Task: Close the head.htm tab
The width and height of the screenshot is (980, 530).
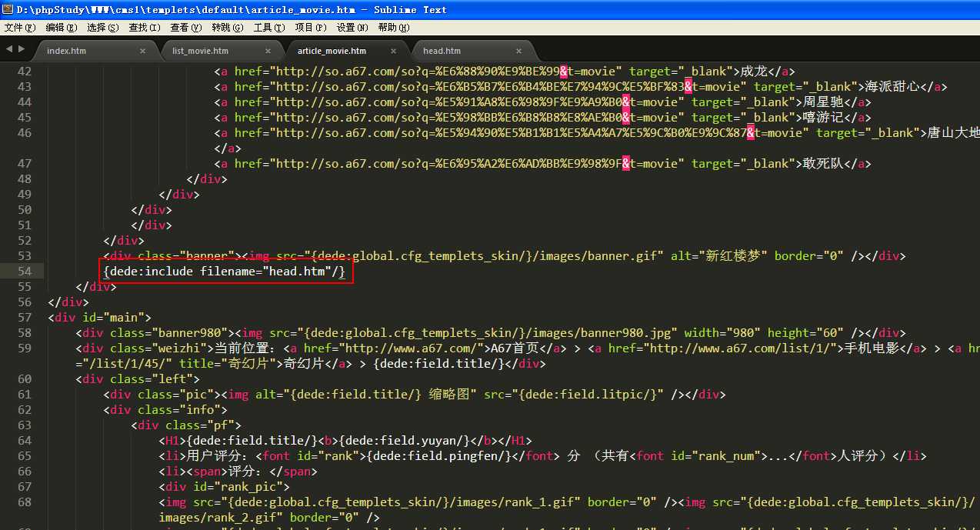Action: point(518,51)
